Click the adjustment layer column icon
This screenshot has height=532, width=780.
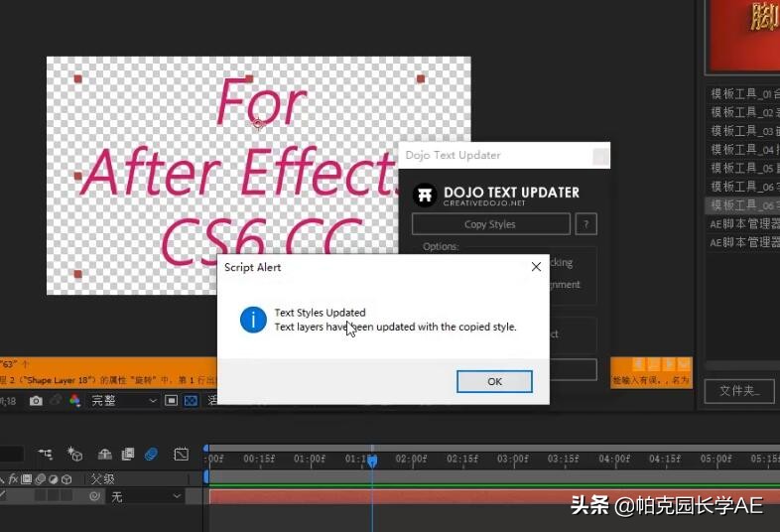coord(54,478)
